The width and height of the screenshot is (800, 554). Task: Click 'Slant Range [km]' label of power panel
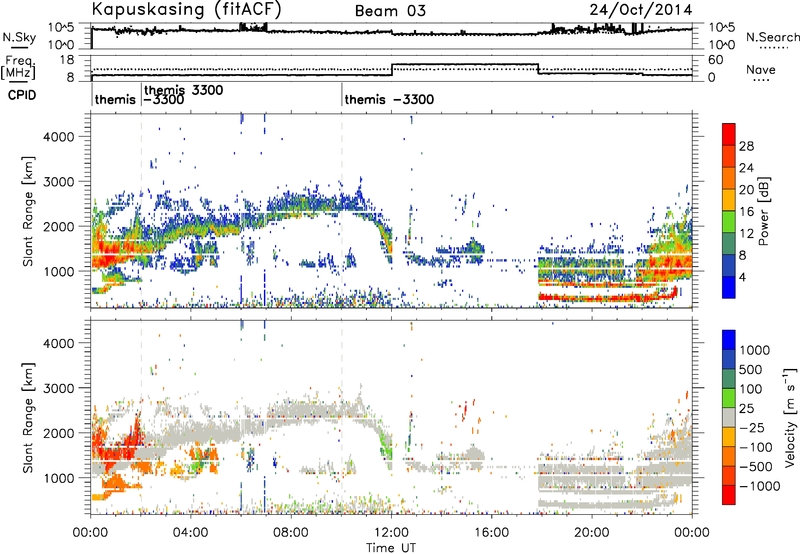(28, 211)
